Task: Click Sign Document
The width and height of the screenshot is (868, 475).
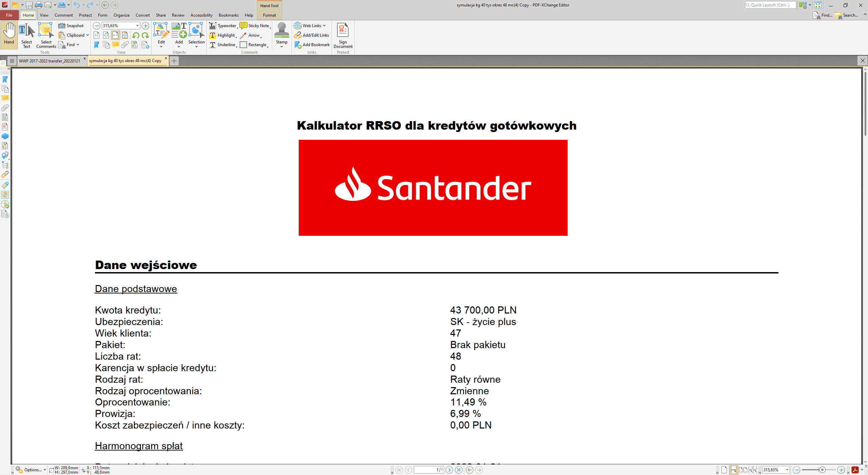Action: pyautogui.click(x=343, y=35)
